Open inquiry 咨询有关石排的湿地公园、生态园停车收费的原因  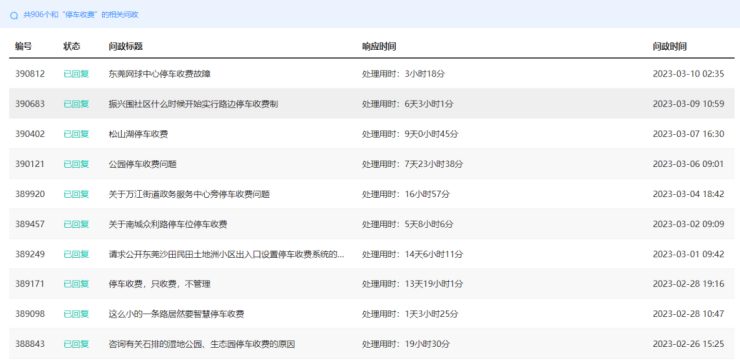pyautogui.click(x=202, y=344)
